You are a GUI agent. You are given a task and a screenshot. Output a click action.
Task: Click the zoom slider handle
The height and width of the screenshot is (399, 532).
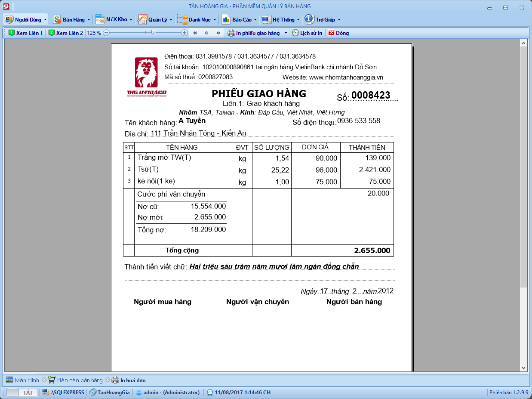[153, 33]
